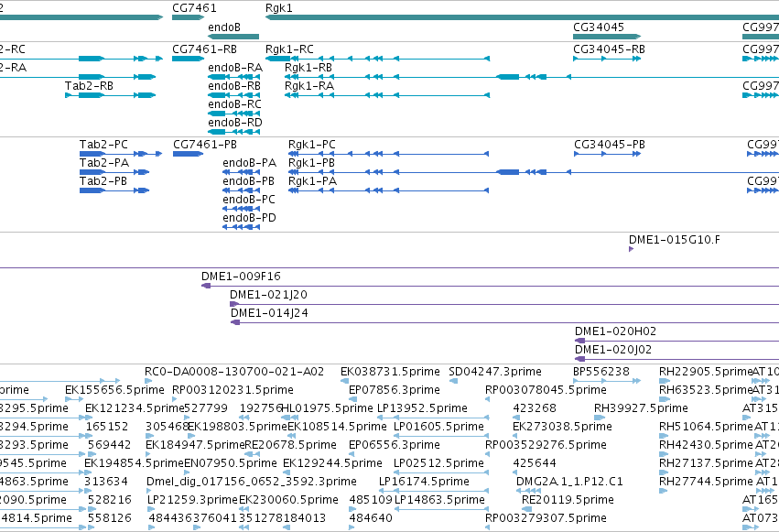Click the Tab2-PB protein label
This screenshot has width=779, height=532.
click(x=103, y=181)
